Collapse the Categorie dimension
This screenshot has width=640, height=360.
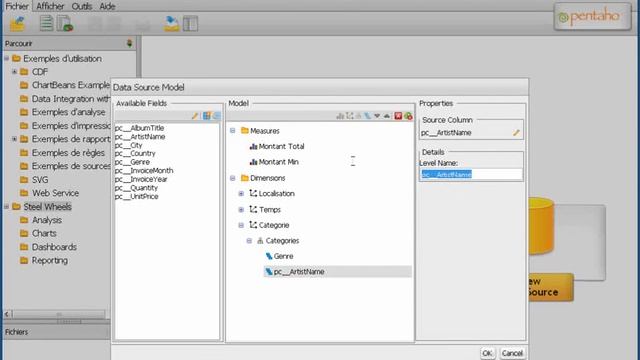(x=241, y=225)
